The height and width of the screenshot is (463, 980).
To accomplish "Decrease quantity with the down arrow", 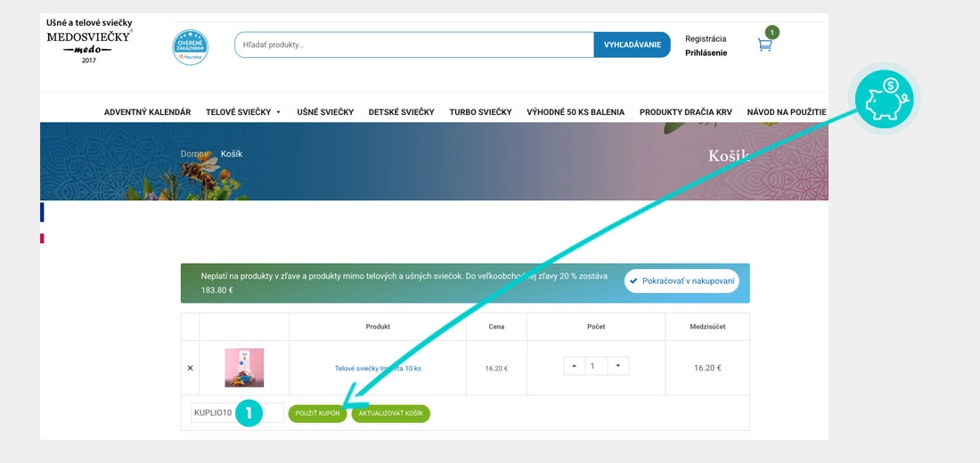I will pyautogui.click(x=618, y=366).
